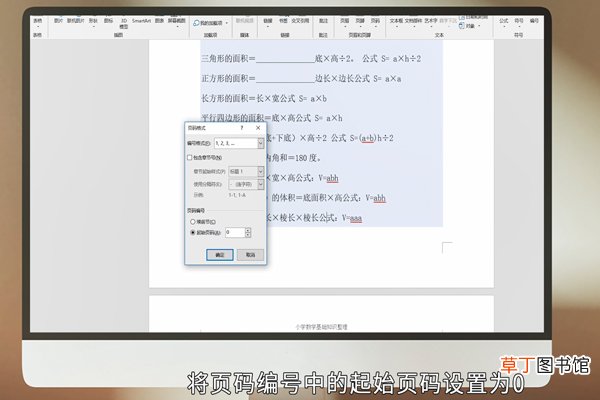Screen dimensions: 600x400
Task: Click the header text 小学数学基础知识整理 on the second page
Action: click(x=321, y=327)
